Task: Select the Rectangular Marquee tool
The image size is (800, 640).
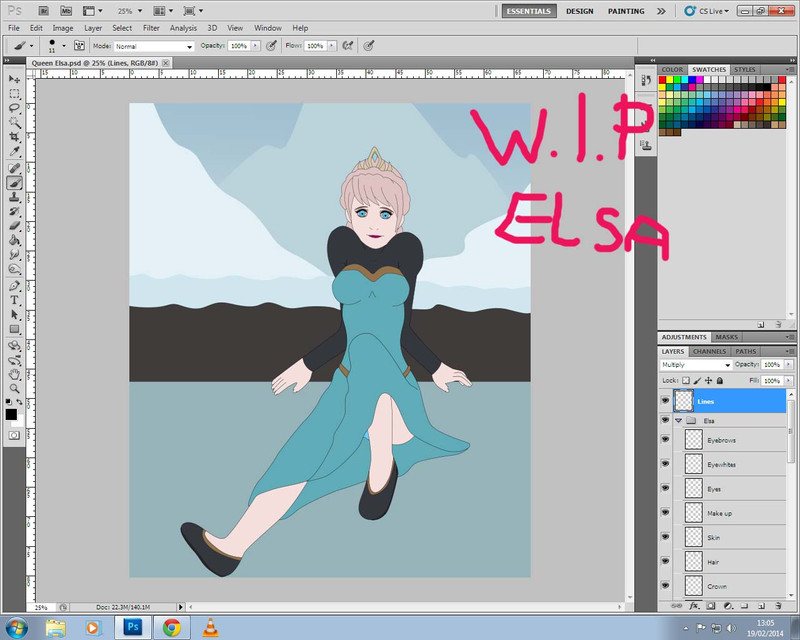Action: click(x=14, y=94)
